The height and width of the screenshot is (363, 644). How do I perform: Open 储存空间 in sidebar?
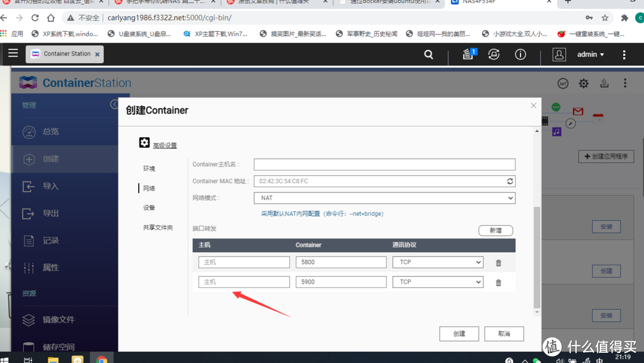pos(65,346)
